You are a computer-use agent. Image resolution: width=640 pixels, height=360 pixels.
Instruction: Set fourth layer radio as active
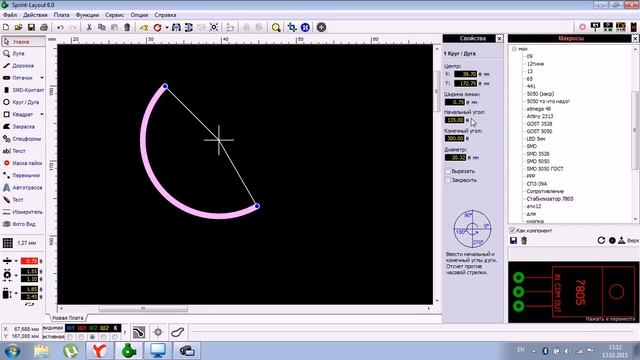(104, 337)
